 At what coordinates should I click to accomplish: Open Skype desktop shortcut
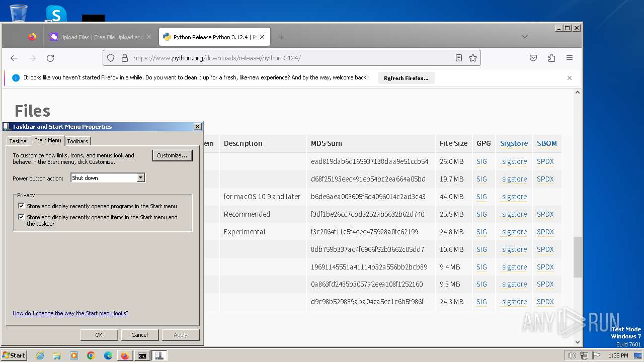[56, 14]
